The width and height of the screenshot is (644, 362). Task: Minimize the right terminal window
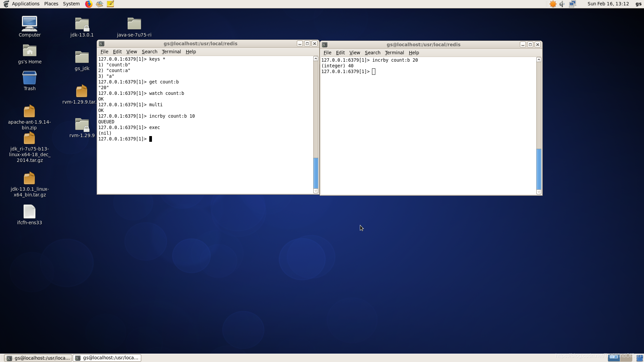(523, 45)
